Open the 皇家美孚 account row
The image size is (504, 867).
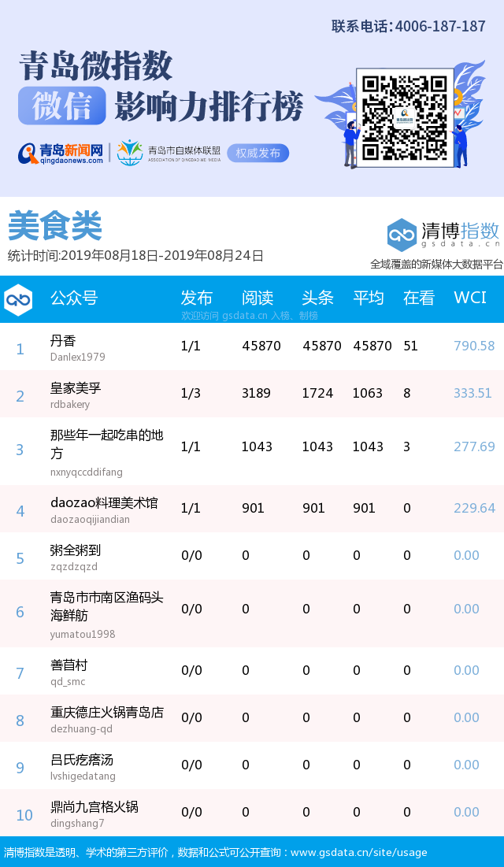[76, 388]
